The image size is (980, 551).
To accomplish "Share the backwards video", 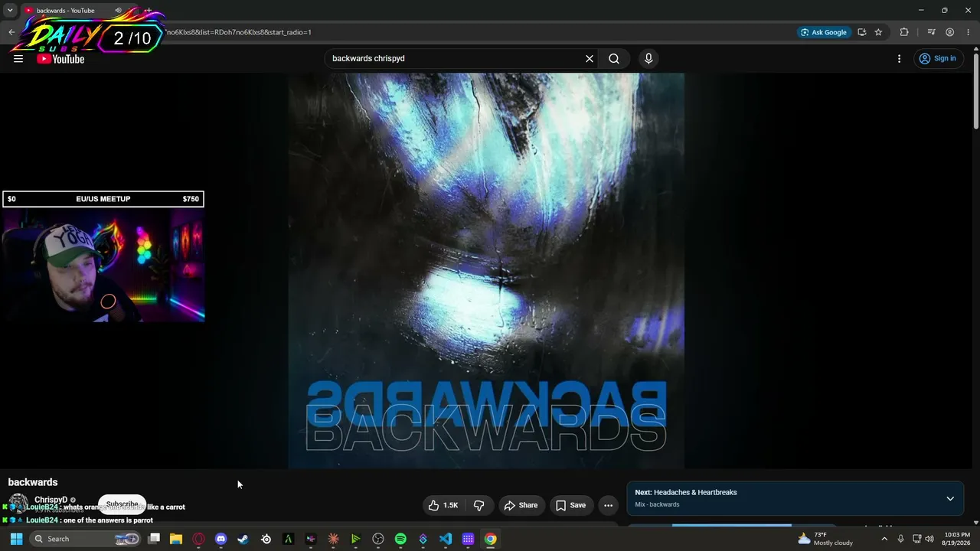I will 521,505.
